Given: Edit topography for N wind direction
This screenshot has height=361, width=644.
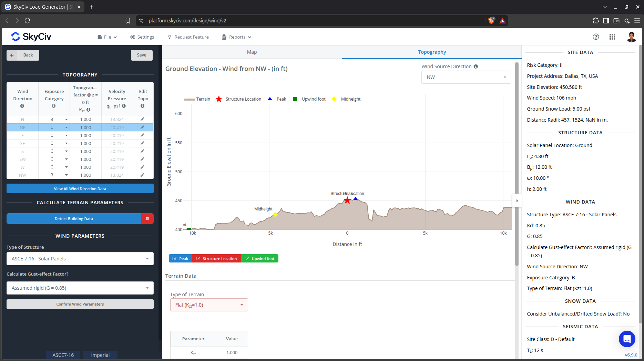Looking at the screenshot, I should [142, 119].
